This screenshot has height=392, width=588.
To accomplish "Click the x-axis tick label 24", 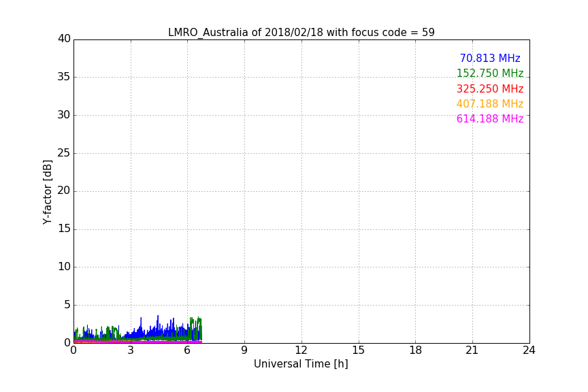I will 529,350.
